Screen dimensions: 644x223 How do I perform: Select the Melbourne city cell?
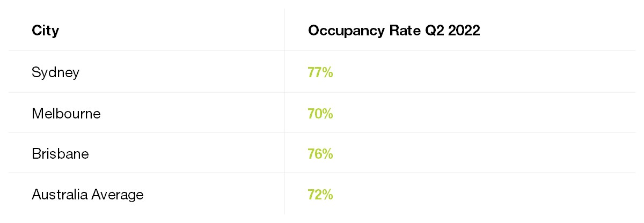[x=66, y=114]
